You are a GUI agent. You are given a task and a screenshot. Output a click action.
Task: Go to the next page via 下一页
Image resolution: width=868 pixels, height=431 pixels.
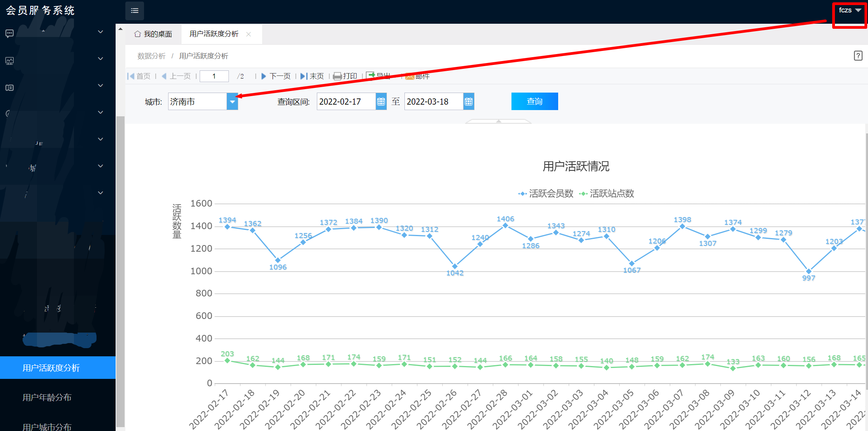276,76
